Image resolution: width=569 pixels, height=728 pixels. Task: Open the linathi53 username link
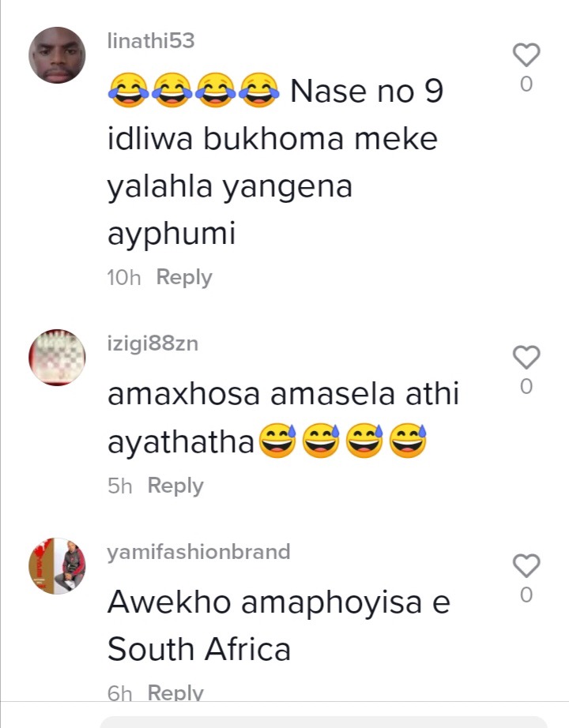pyautogui.click(x=151, y=41)
